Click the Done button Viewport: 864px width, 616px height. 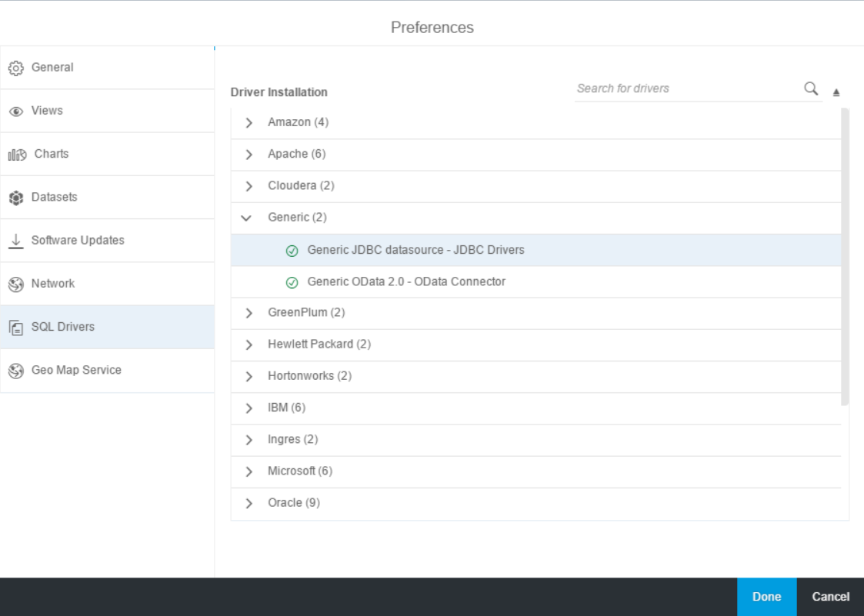coord(766,597)
